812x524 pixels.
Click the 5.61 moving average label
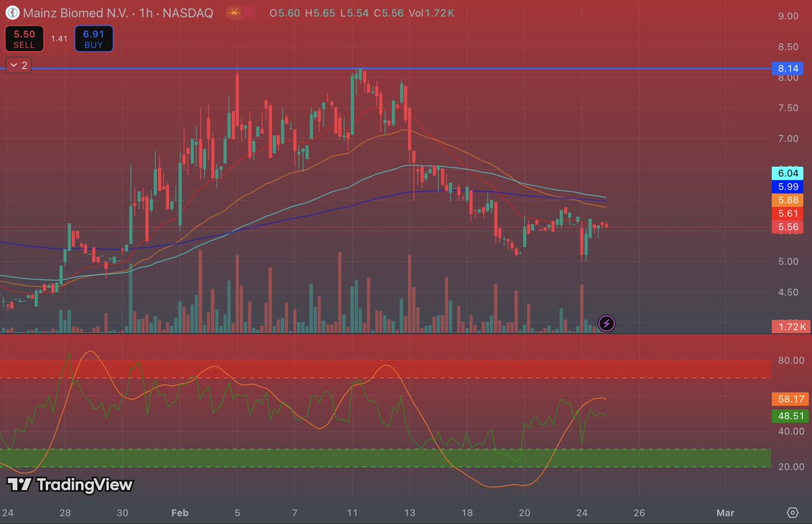789,214
